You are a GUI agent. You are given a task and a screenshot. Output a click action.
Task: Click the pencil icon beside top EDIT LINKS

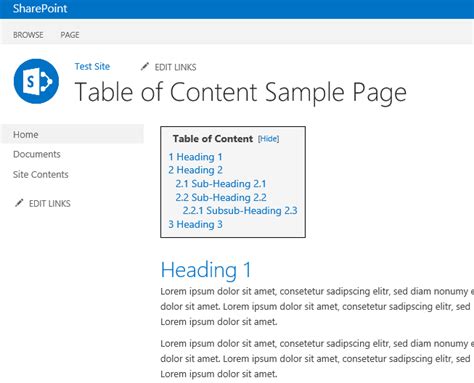tap(145, 67)
